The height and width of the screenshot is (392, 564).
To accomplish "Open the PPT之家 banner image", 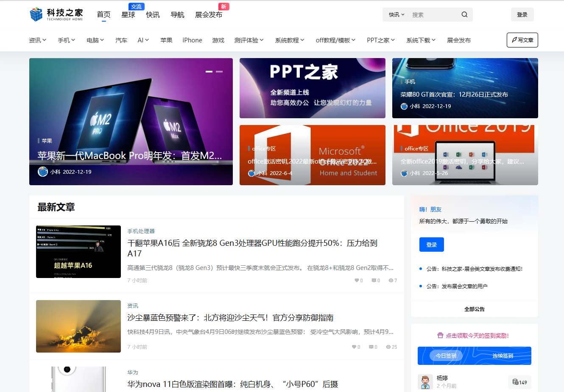I will point(313,88).
